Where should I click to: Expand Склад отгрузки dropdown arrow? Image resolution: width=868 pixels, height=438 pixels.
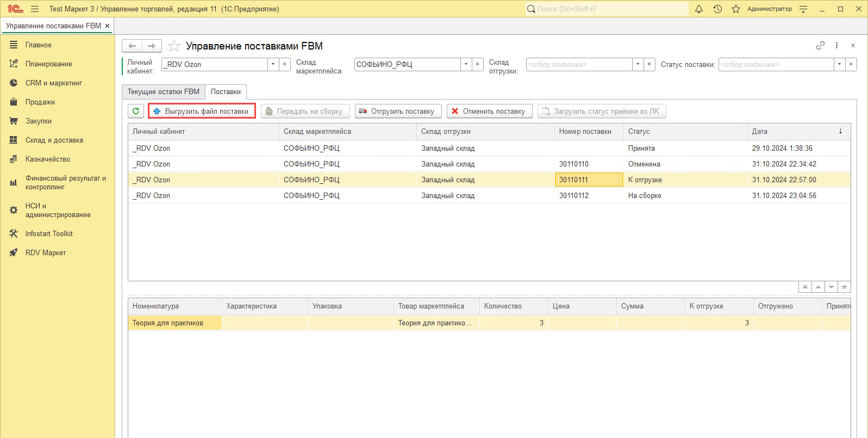coord(638,64)
